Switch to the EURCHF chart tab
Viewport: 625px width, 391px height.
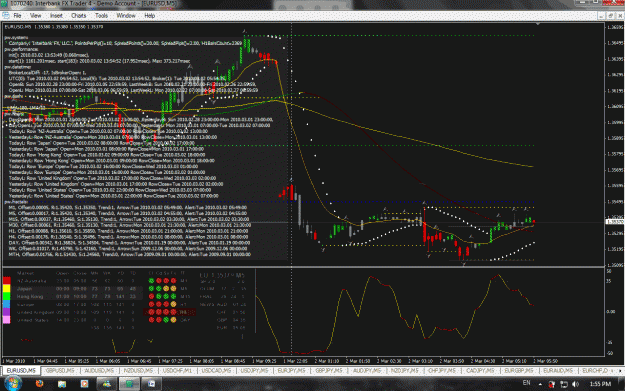pos(595,371)
